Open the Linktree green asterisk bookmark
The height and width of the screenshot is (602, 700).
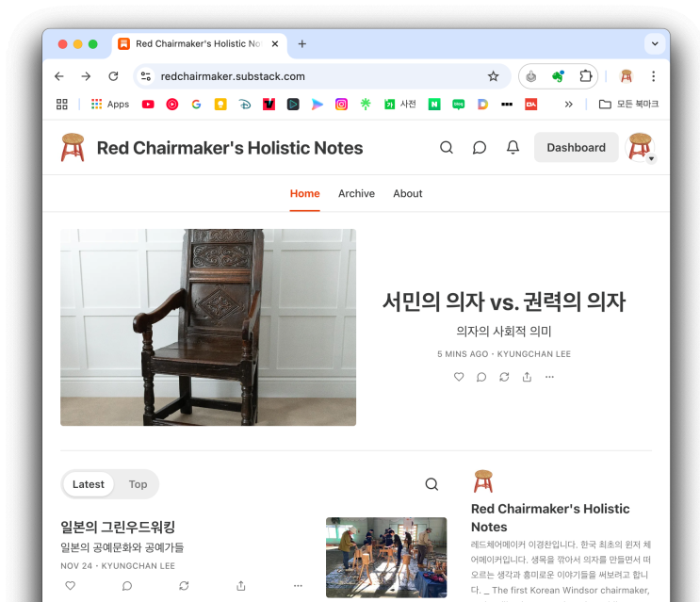(366, 104)
